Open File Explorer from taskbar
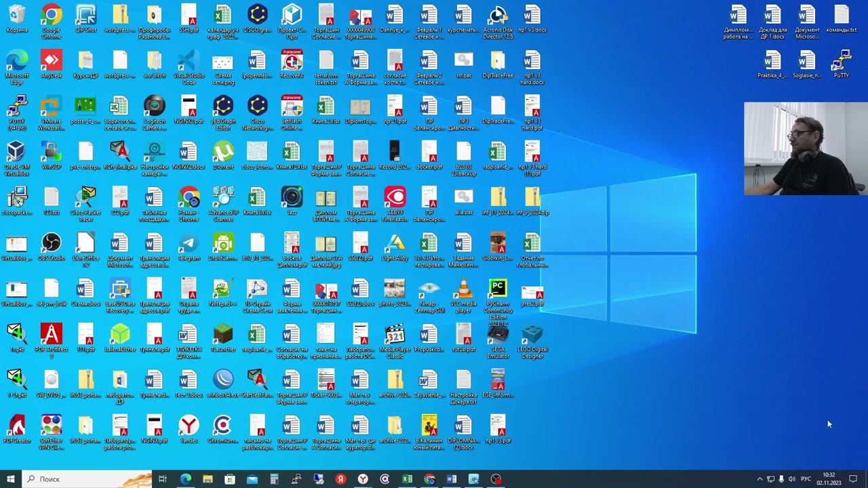868x488 pixels. tap(208, 479)
